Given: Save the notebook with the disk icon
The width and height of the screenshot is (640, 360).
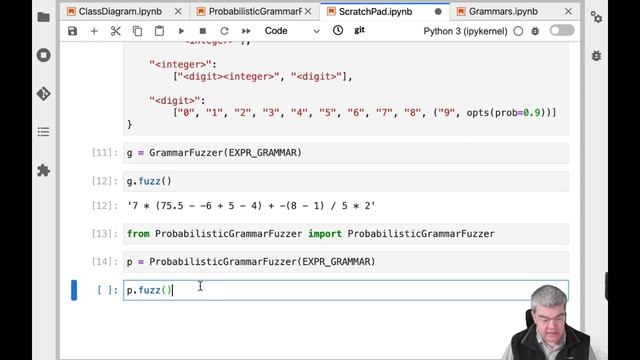Looking at the screenshot, I should coord(72,31).
